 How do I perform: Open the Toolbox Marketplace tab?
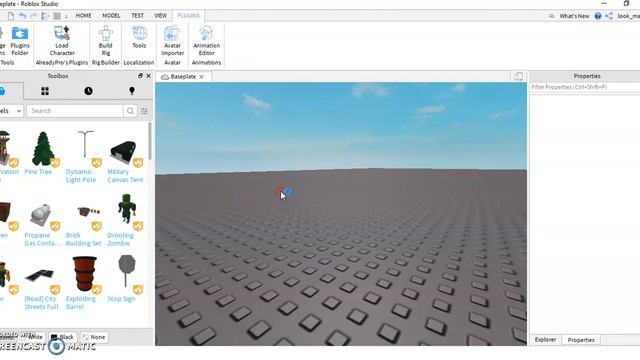pos(3,91)
